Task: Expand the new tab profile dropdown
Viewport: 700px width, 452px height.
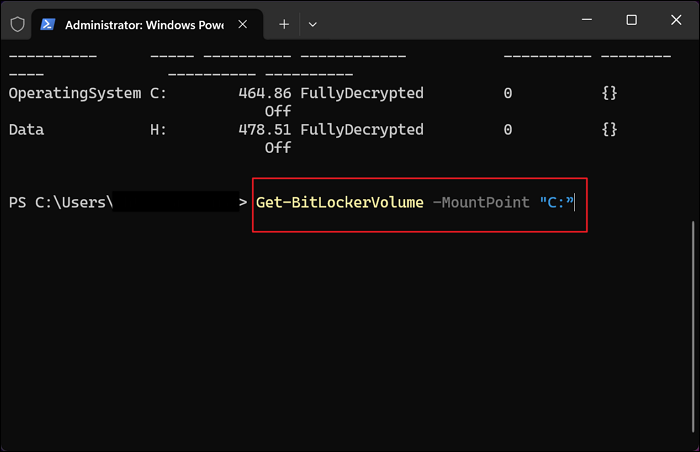Action: tap(313, 22)
